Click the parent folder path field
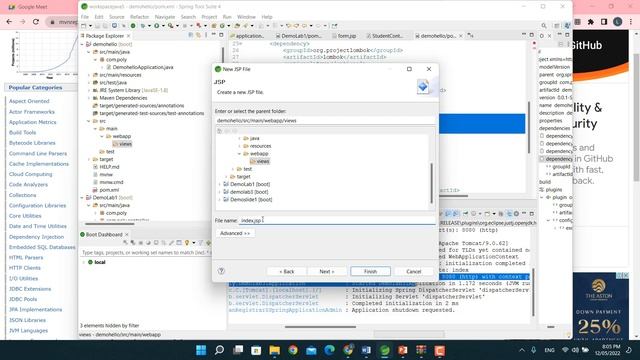This screenshot has height=360, width=640. pyautogui.click(x=325, y=121)
